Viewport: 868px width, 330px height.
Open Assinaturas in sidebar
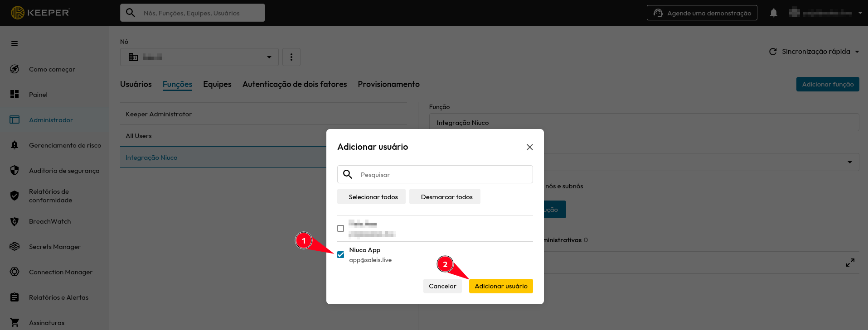click(54, 323)
